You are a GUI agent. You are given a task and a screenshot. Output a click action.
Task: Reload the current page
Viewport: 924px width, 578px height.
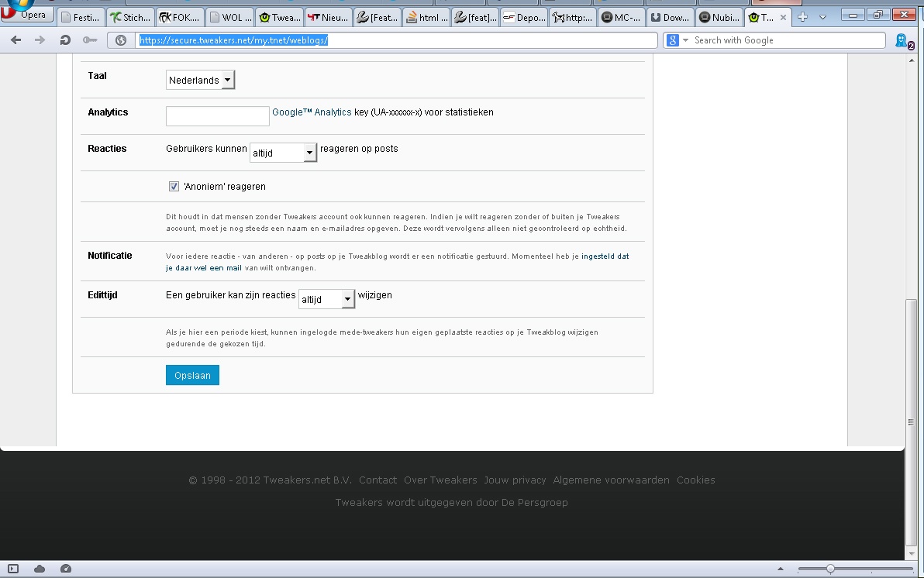point(65,40)
